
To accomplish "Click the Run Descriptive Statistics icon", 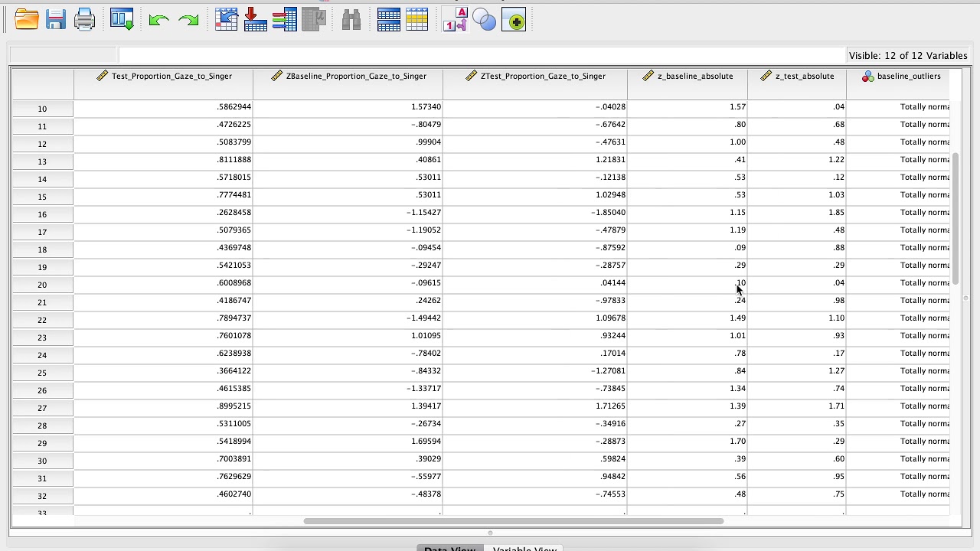I will [314, 20].
